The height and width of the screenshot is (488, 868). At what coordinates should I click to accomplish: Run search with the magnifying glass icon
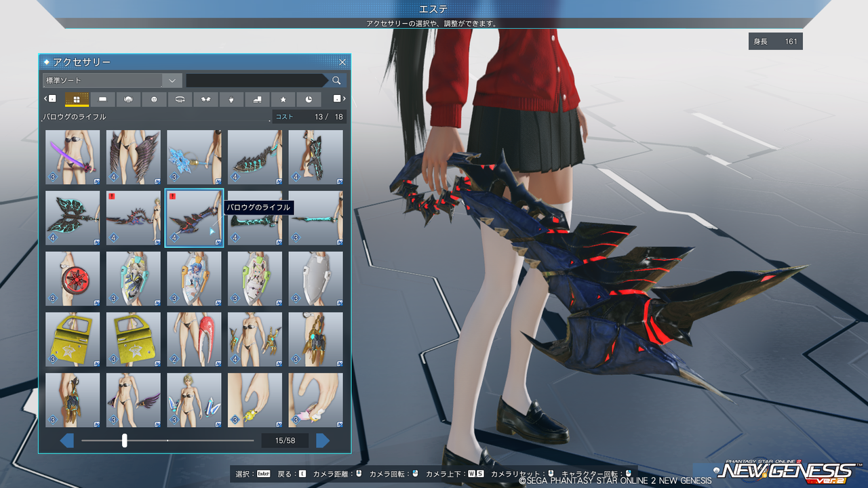coord(336,81)
